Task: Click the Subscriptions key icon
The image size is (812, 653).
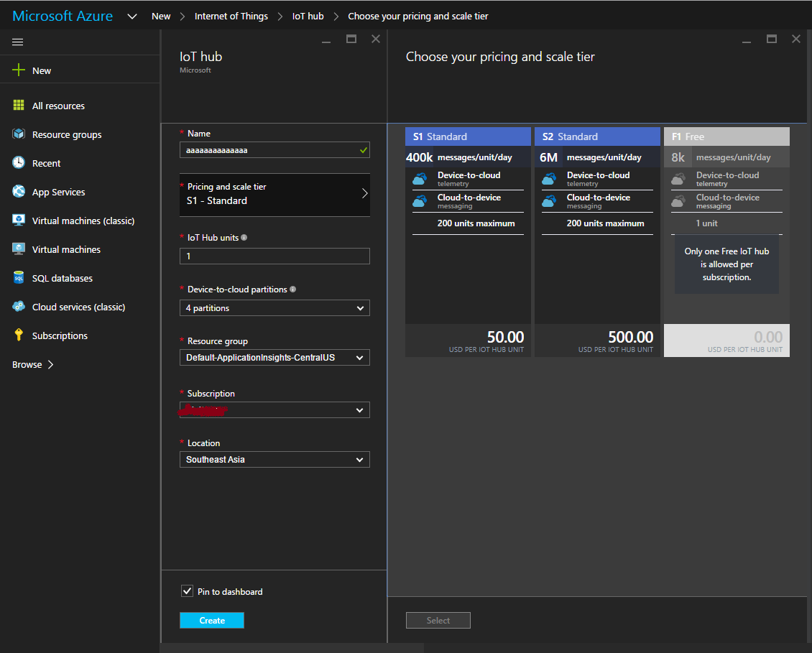Action: pos(19,335)
